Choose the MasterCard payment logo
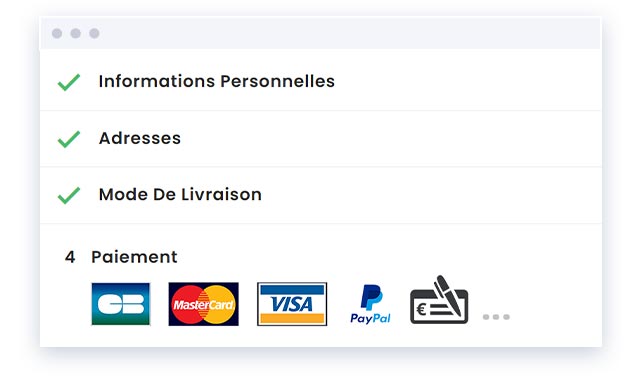Viewport: 644px width, 376px height. pos(203,304)
